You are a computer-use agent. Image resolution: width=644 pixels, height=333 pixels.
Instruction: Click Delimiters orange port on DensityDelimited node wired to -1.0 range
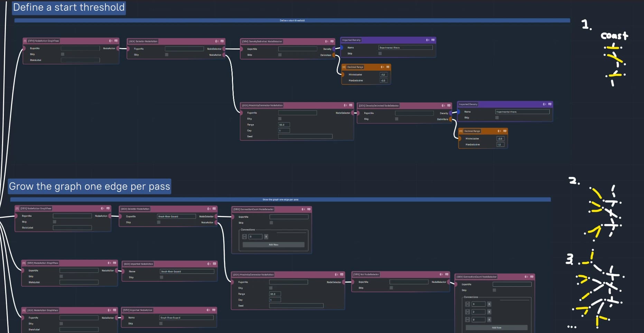click(334, 55)
